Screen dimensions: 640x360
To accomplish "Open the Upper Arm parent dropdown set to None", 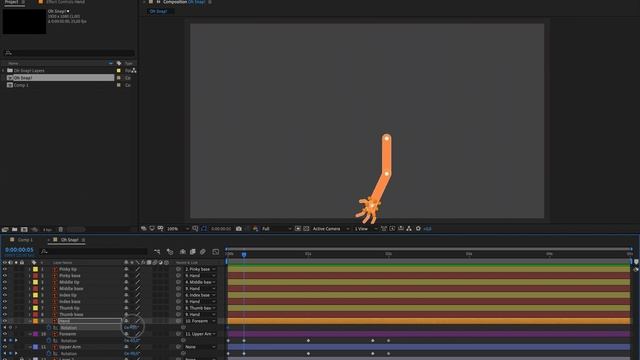I will 200,347.
